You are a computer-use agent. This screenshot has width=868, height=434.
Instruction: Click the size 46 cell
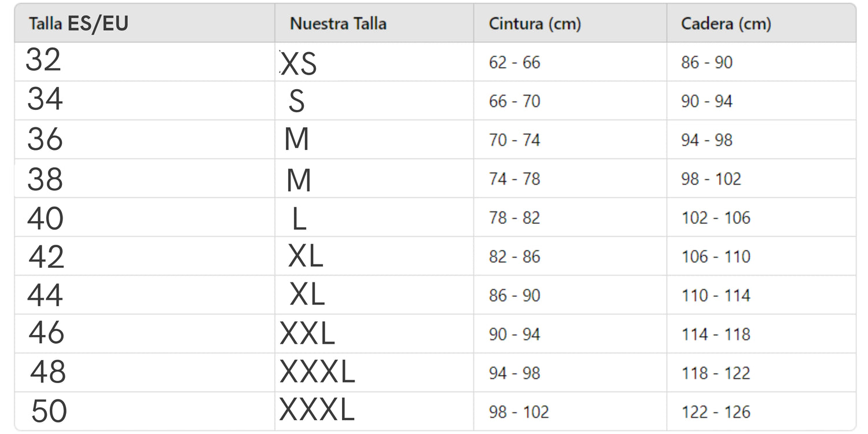point(46,333)
